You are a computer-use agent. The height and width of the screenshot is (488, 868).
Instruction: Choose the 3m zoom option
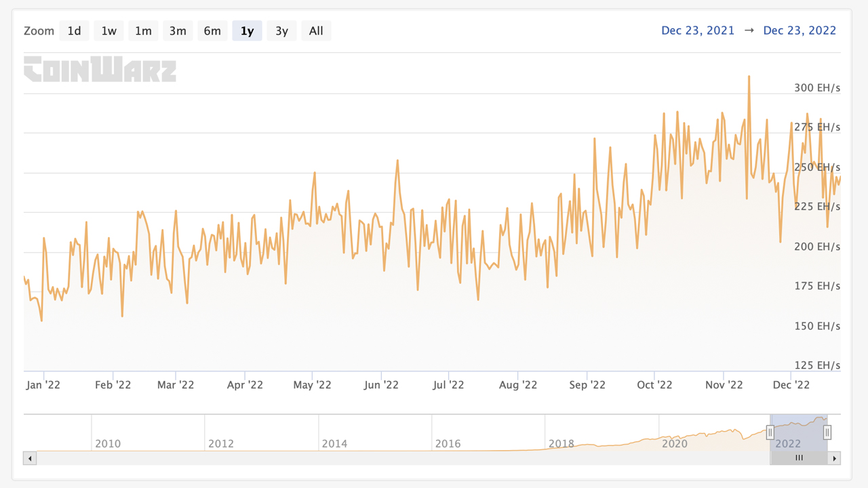click(178, 30)
